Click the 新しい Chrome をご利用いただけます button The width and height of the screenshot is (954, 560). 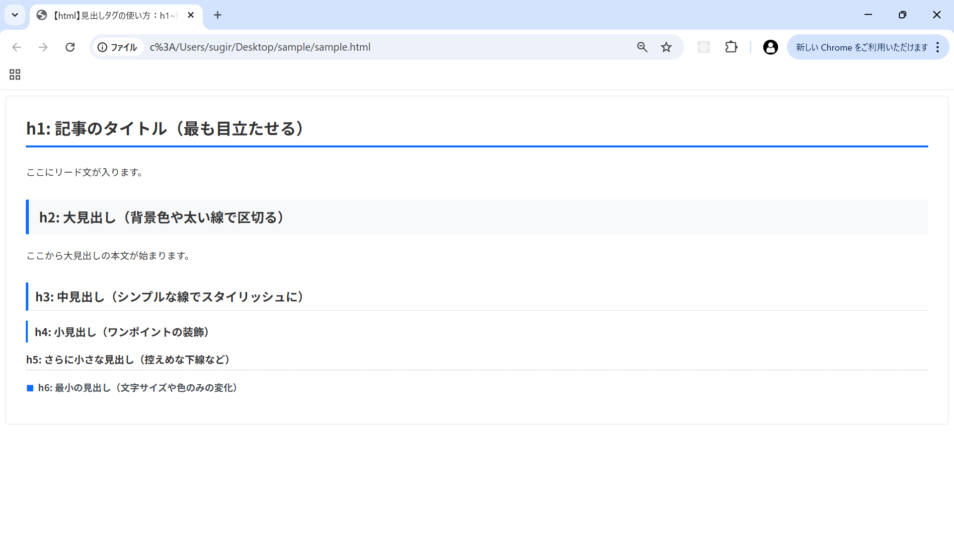click(x=861, y=47)
